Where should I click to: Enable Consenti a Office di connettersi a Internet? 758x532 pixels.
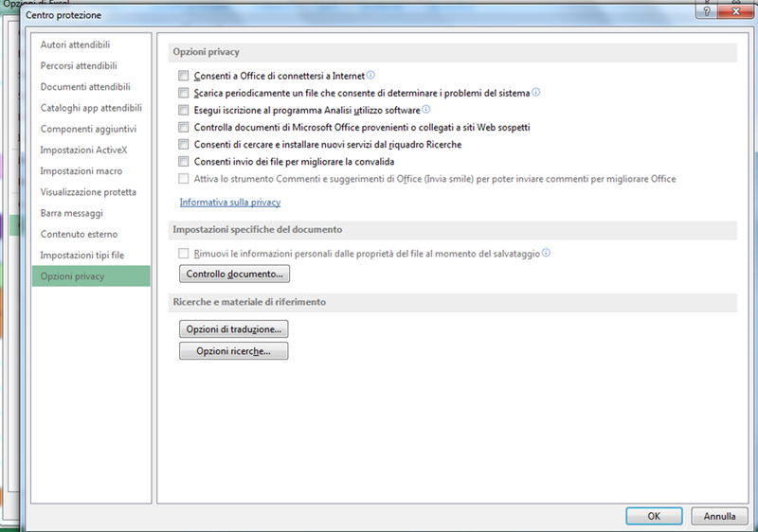(183, 76)
